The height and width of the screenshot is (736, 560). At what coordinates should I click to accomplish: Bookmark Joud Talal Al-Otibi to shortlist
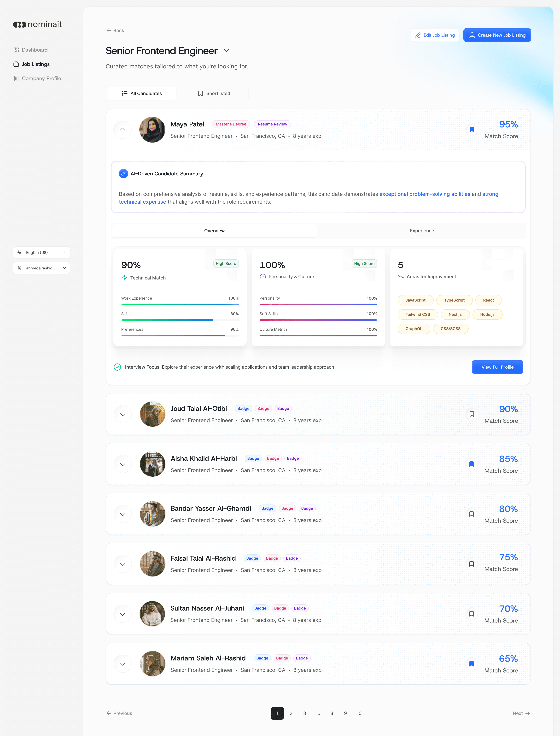point(472,414)
